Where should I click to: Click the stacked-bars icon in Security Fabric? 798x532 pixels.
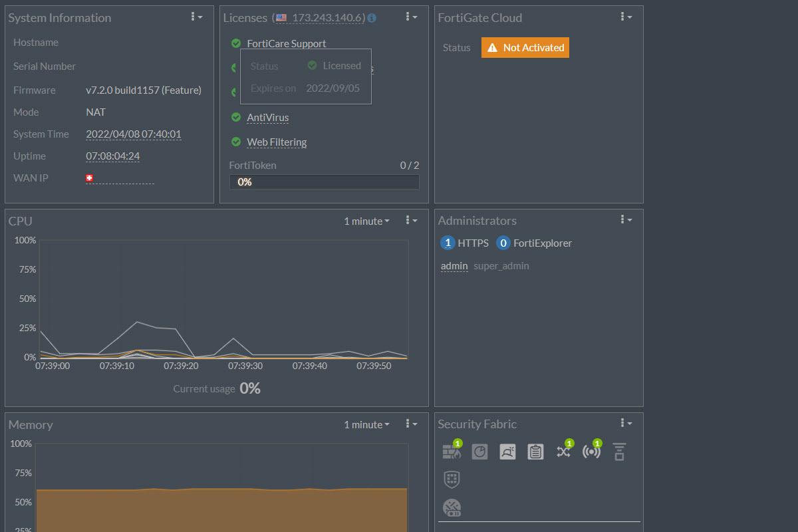click(619, 452)
